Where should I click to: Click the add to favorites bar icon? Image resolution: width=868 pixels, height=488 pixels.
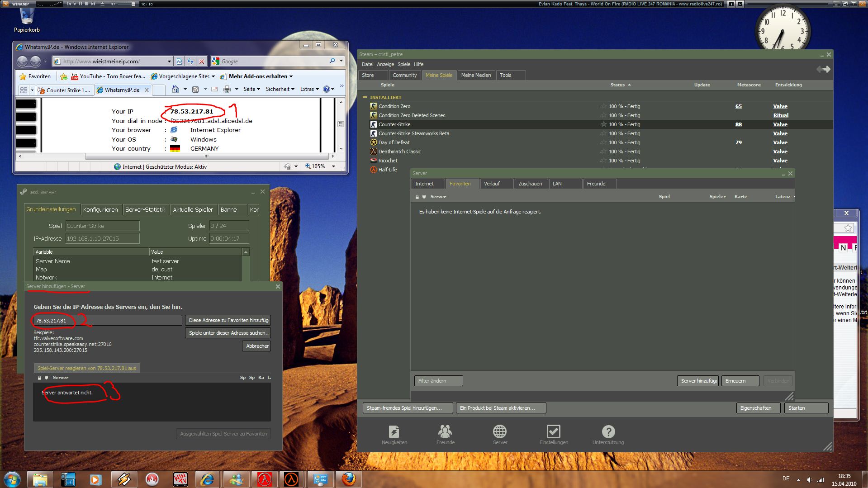[x=64, y=76]
